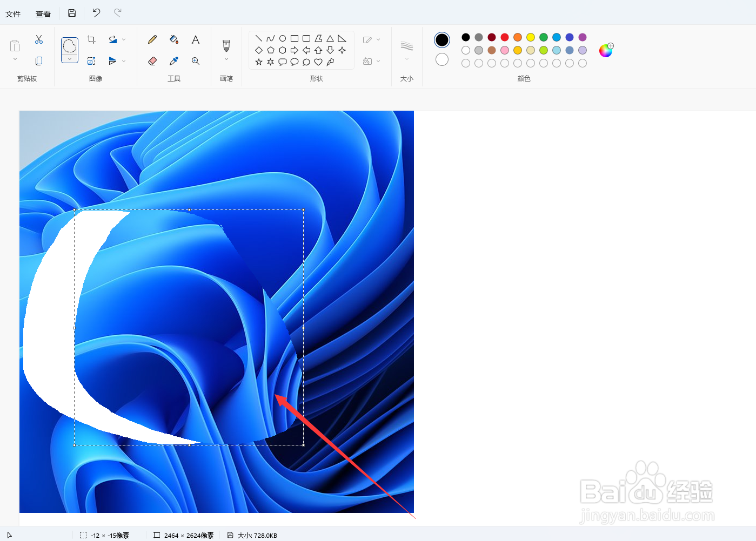This screenshot has width=756, height=541.
Task: Activate Color 2 white swatch
Action: 442,59
